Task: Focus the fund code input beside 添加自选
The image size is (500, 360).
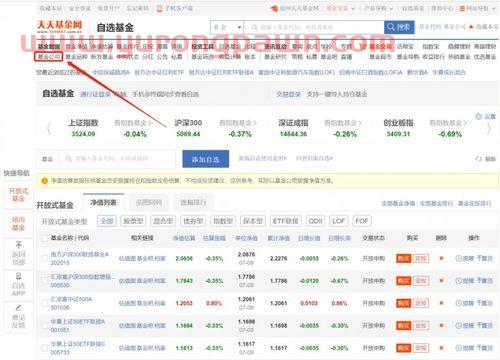Action: pos(117,159)
